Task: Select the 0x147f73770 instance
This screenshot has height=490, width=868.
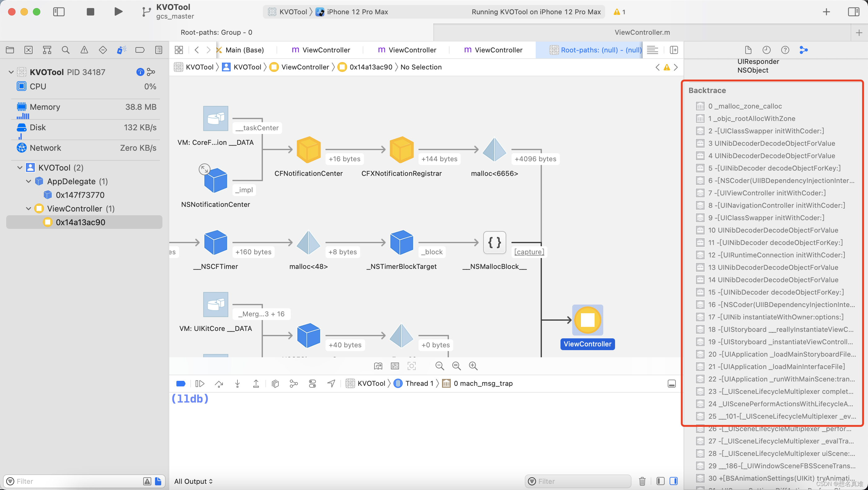Action: [x=80, y=195]
